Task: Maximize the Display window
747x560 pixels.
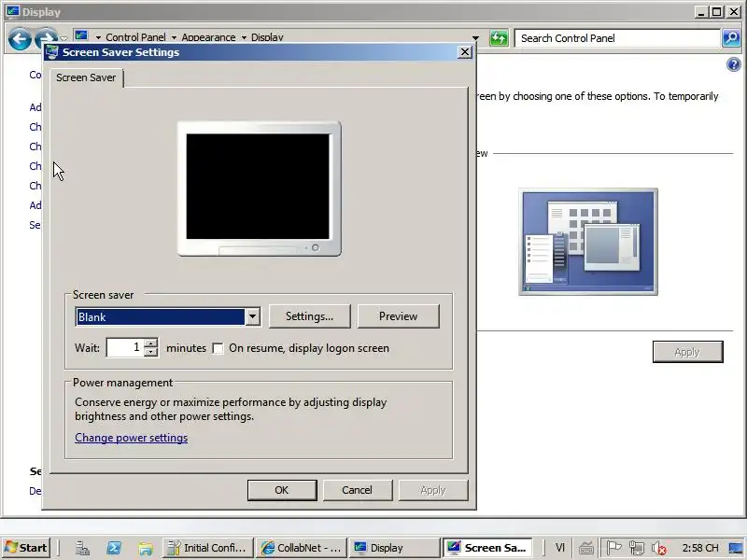Action: (x=717, y=12)
